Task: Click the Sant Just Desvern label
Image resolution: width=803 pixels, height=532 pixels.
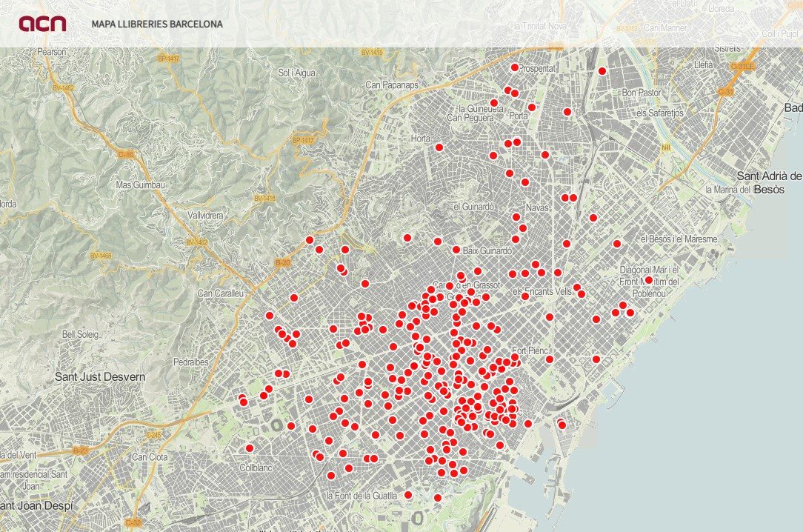Action: [100, 377]
